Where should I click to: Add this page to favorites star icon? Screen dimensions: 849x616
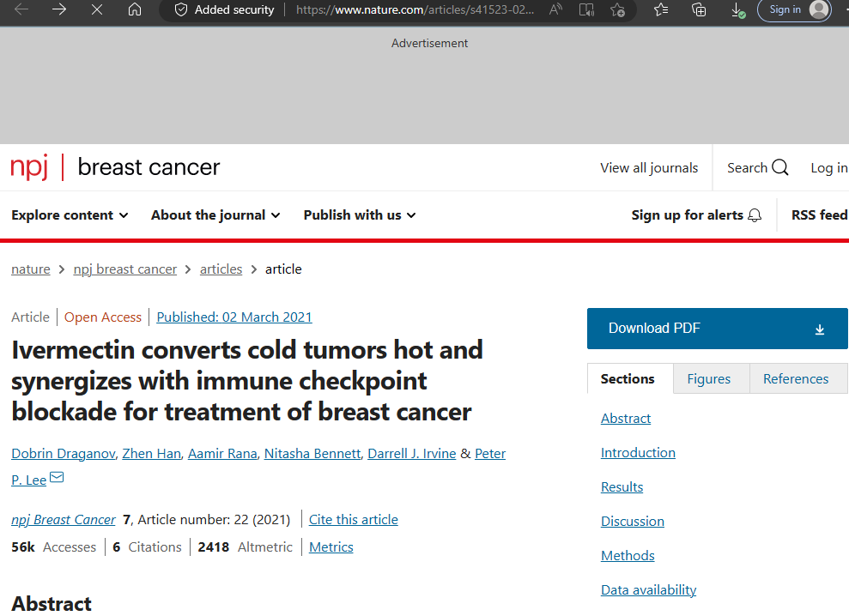coord(617,9)
